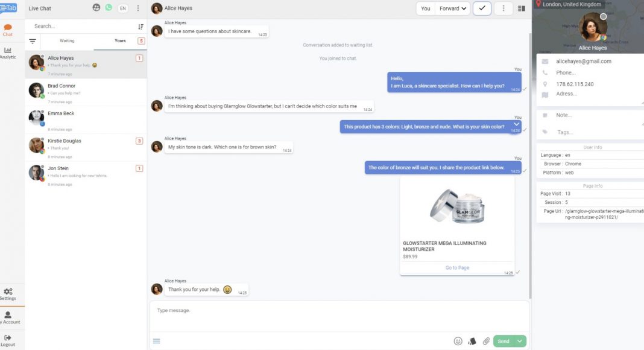Screen dimensions: 644x350
Task: Toggle the visitor details side panel
Action: point(521,8)
